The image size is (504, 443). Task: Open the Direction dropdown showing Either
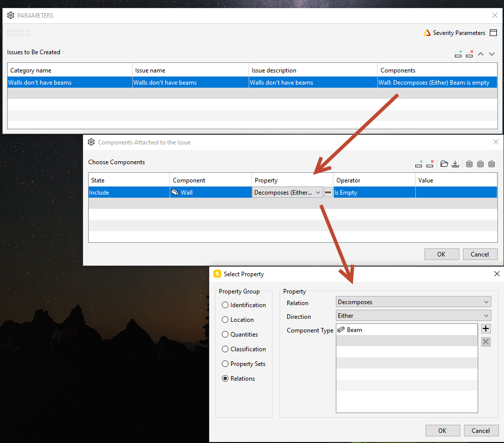(x=413, y=316)
